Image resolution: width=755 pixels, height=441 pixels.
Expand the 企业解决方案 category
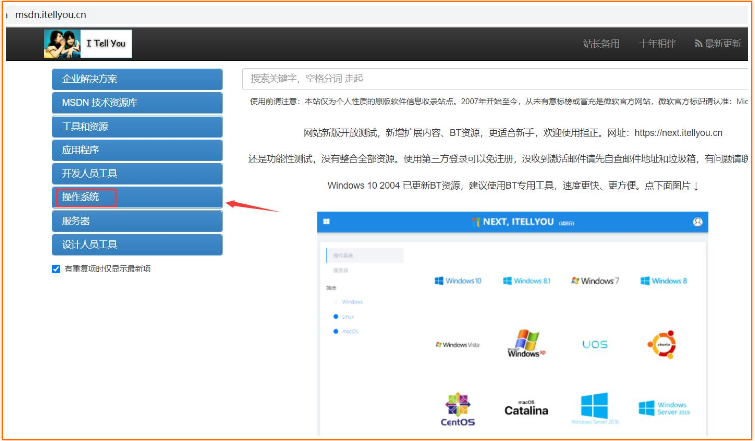click(137, 78)
